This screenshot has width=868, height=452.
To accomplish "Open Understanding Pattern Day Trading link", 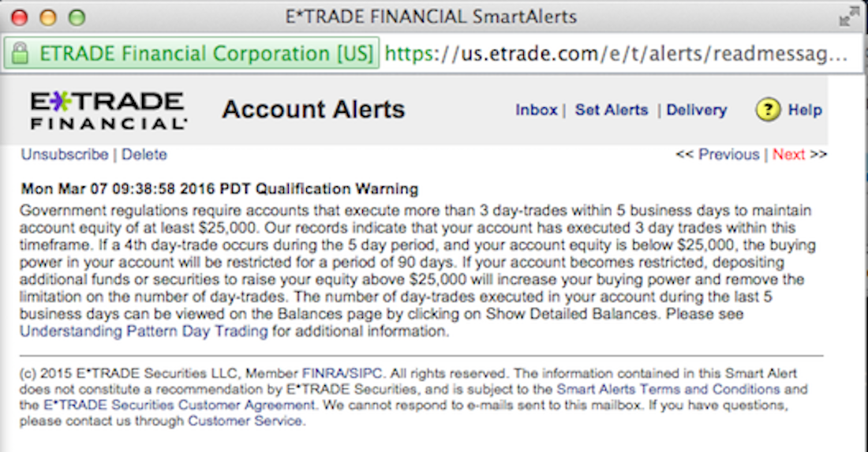I will coord(144,331).
